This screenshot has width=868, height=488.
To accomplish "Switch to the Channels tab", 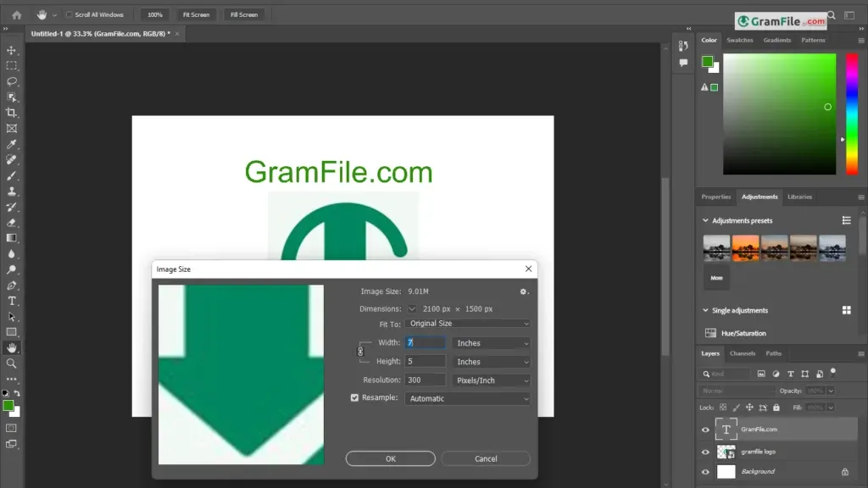I will tap(743, 353).
